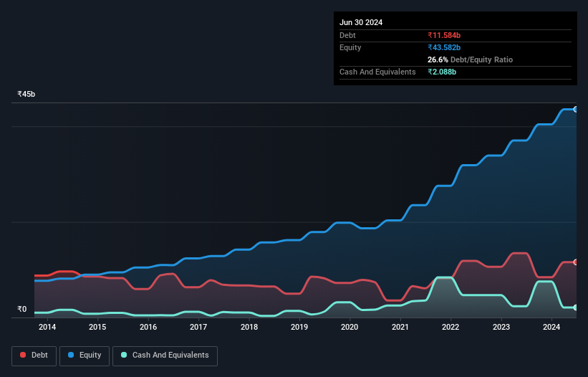
Task: Click the 2019 x-axis label
Action: tap(299, 327)
